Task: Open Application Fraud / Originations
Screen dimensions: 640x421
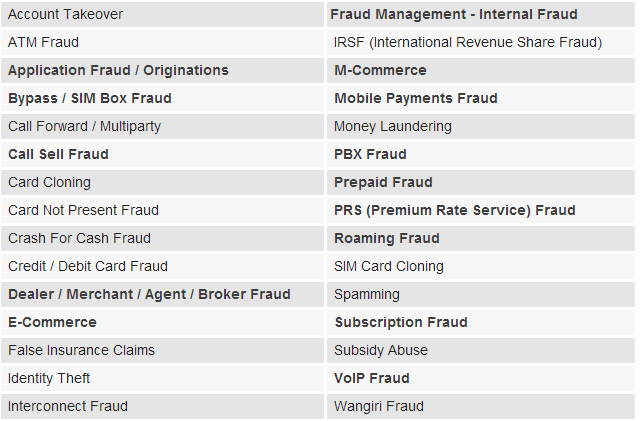Action: [x=118, y=71]
